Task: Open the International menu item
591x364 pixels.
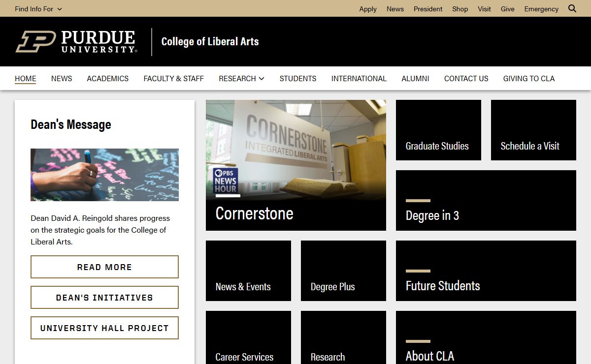Action: click(x=359, y=79)
